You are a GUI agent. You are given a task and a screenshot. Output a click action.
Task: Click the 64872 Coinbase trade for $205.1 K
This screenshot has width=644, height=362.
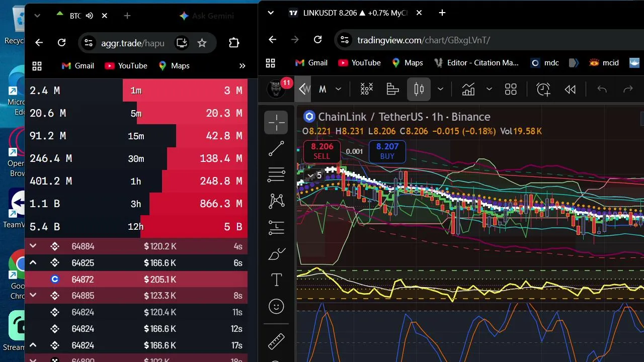coord(136,280)
